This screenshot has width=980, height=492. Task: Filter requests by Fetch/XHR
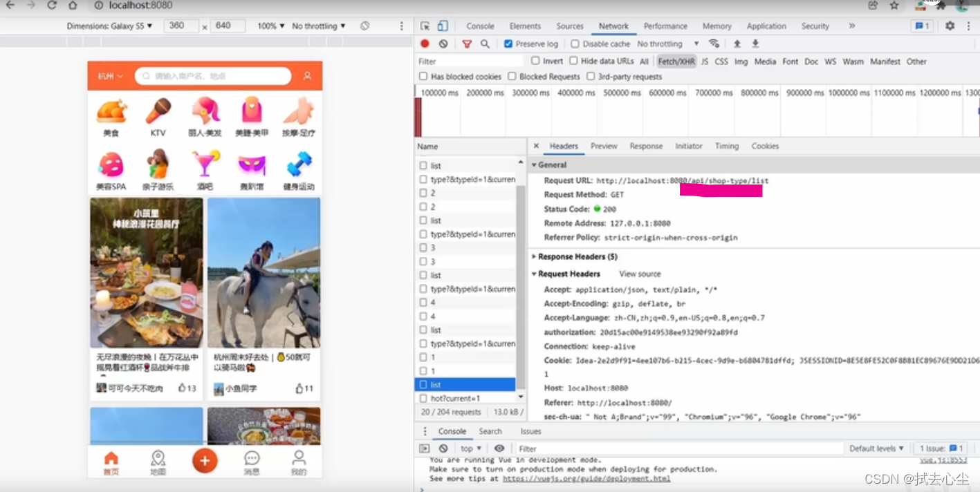[x=676, y=61]
